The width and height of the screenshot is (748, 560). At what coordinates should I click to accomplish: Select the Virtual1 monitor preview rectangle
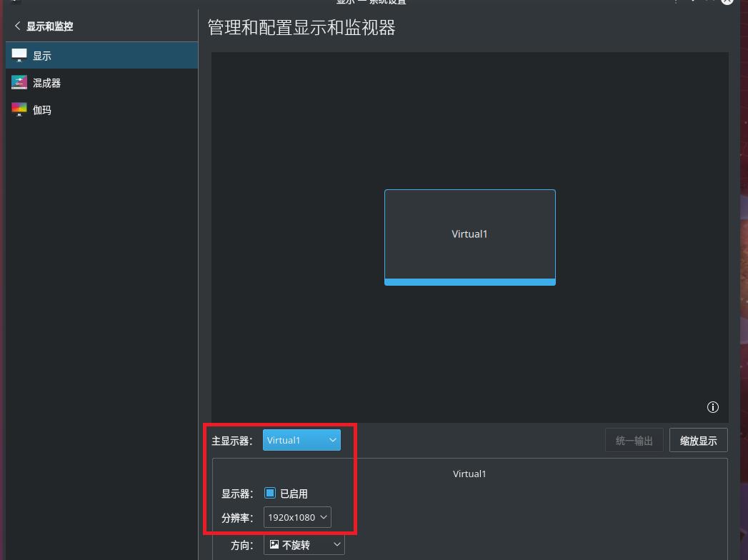[x=469, y=234]
